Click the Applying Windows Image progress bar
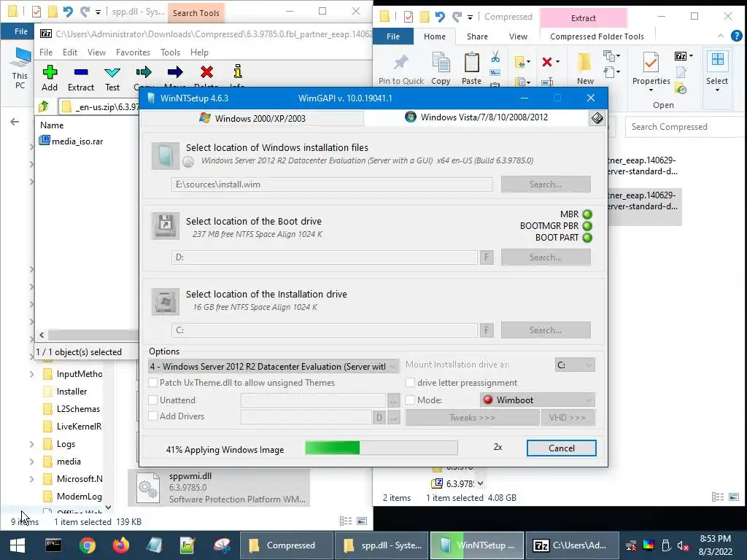Screen dimensions: 747x560 point(381,448)
